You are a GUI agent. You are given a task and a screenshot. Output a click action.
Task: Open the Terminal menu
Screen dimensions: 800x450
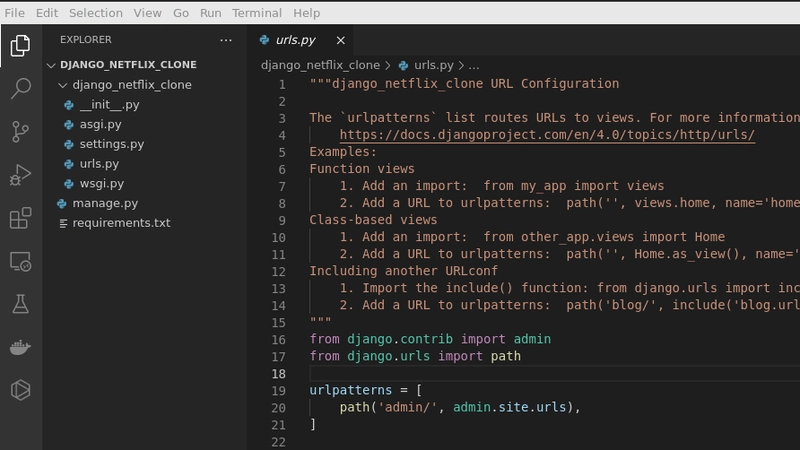pos(257,13)
